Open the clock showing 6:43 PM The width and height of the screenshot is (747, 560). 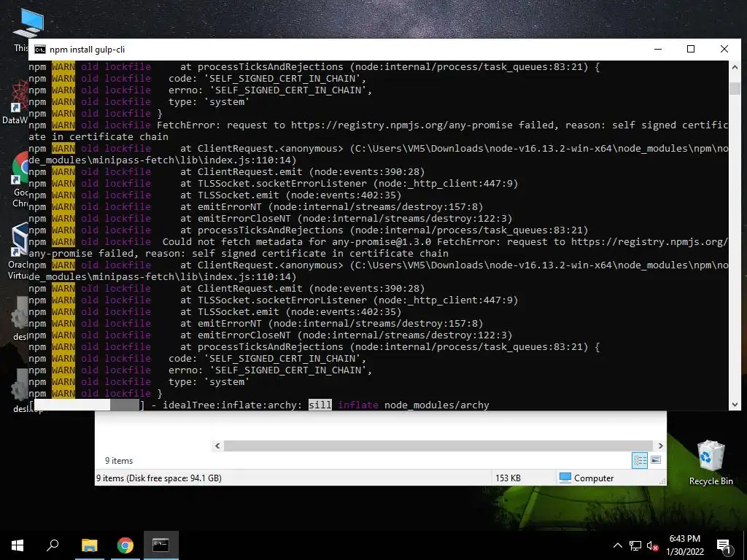[684, 539]
